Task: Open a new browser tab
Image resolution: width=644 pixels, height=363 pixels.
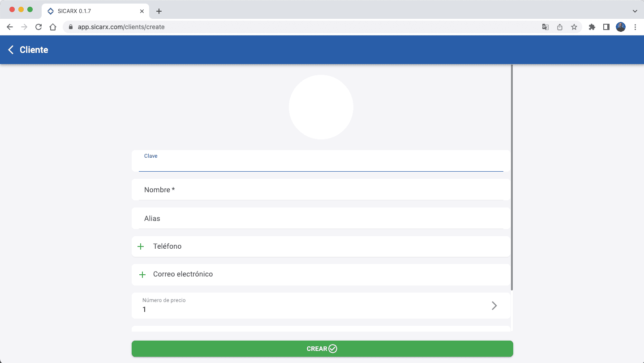Action: [159, 11]
